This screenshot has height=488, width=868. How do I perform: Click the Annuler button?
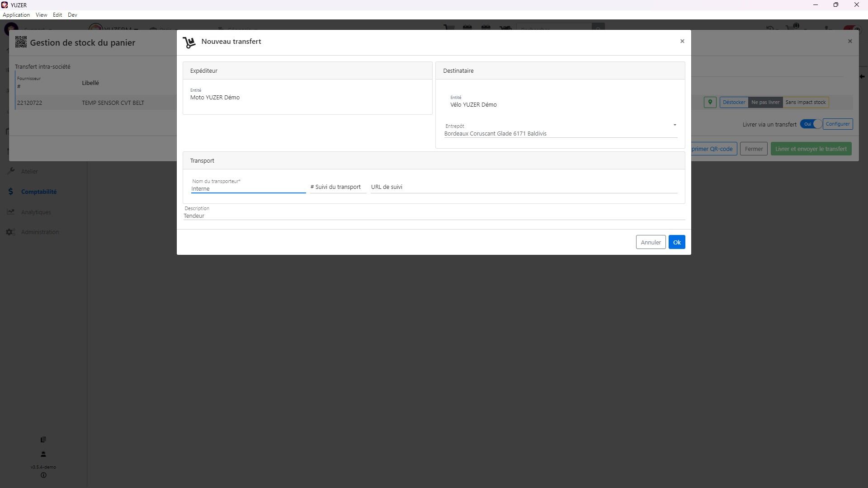[650, 242]
